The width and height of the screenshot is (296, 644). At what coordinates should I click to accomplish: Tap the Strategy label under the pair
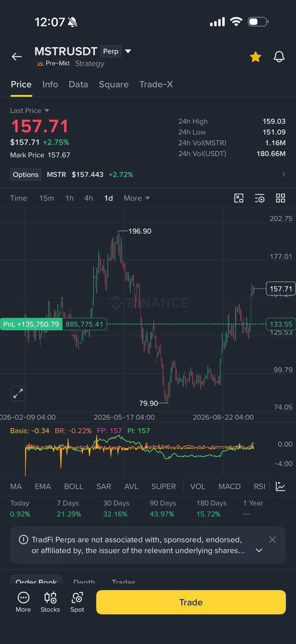[x=90, y=63]
